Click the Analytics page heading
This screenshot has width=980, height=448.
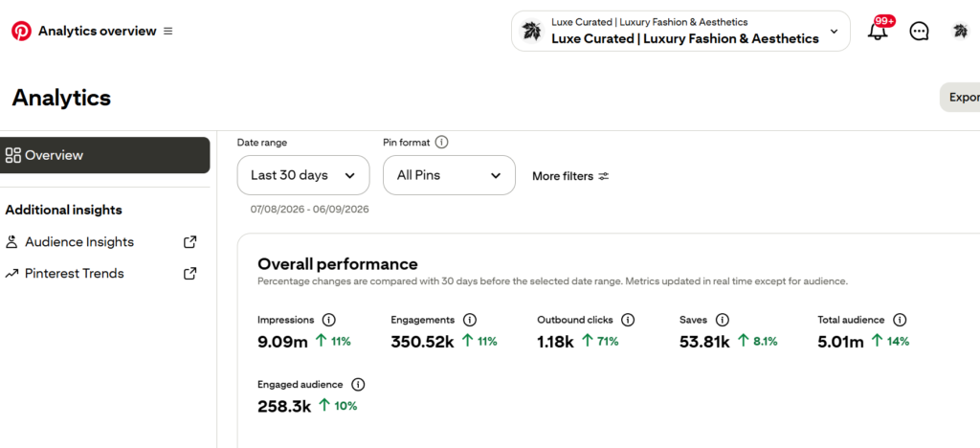click(x=61, y=98)
